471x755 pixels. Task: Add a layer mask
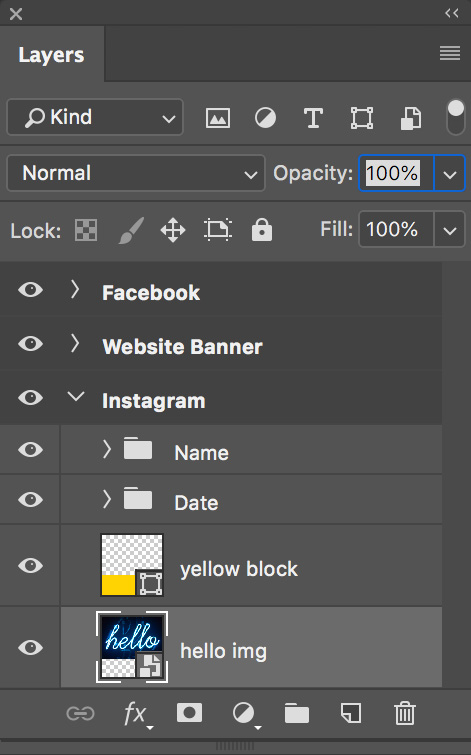pyautogui.click(x=189, y=713)
